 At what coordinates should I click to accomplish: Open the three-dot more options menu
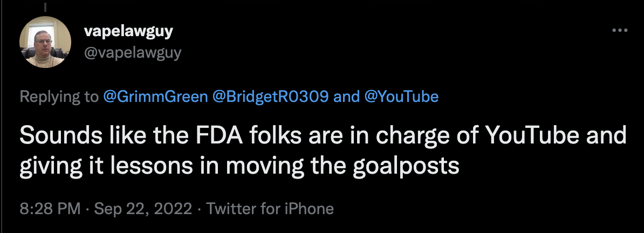[616, 30]
